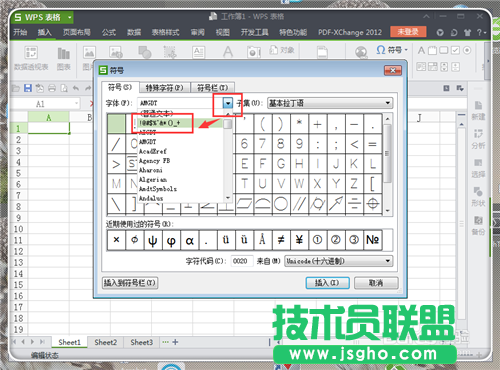Click the 字符代码 input field
This screenshot has width=500, height=370.
tap(242, 261)
